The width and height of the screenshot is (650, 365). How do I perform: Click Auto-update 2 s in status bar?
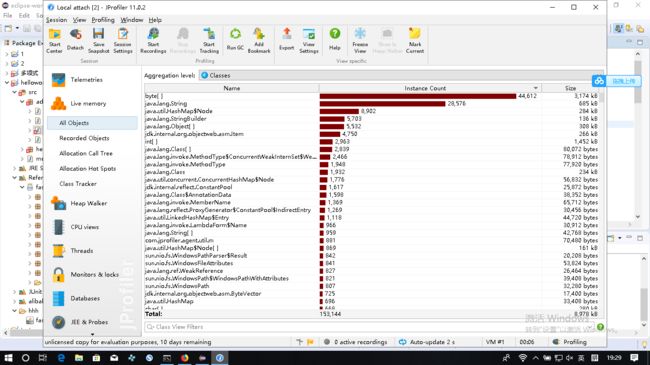point(427,342)
